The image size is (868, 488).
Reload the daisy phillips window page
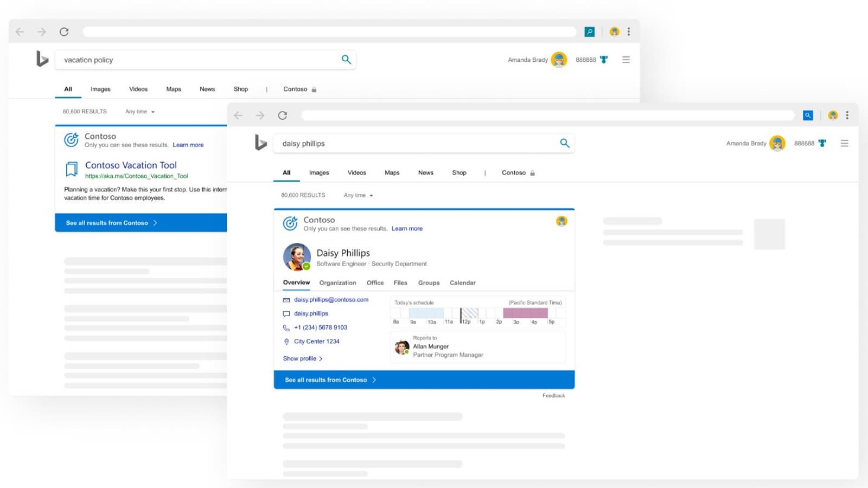(x=283, y=115)
